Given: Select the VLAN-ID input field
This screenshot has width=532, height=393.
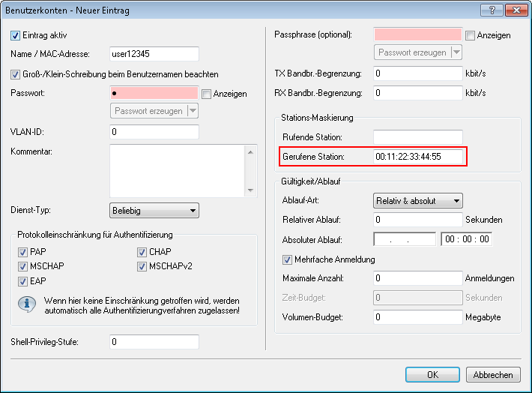Looking at the screenshot, I should (x=154, y=132).
